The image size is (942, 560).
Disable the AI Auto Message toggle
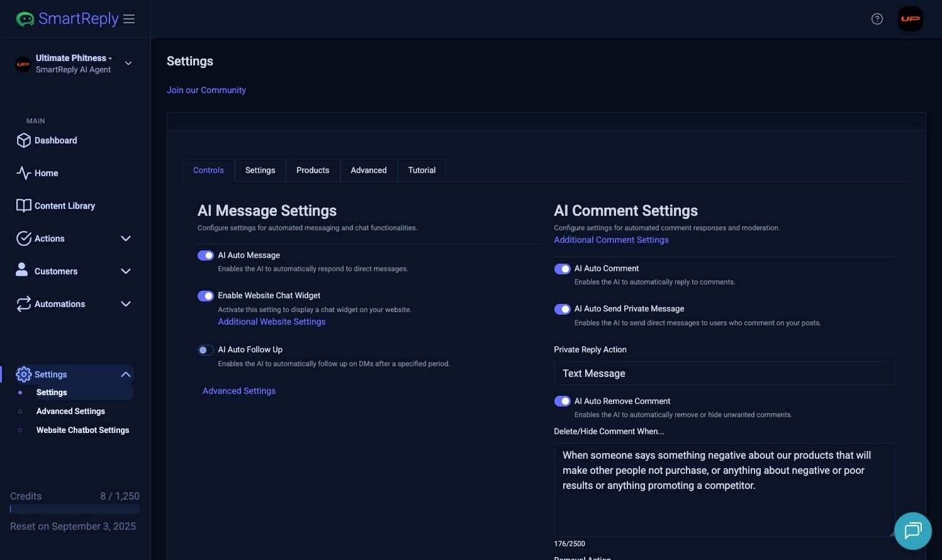click(206, 255)
